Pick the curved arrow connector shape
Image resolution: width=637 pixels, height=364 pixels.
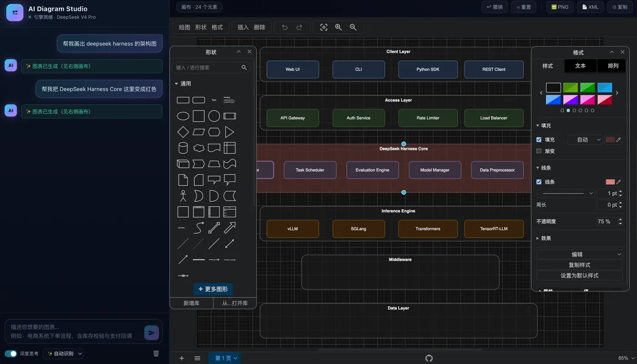tap(199, 228)
